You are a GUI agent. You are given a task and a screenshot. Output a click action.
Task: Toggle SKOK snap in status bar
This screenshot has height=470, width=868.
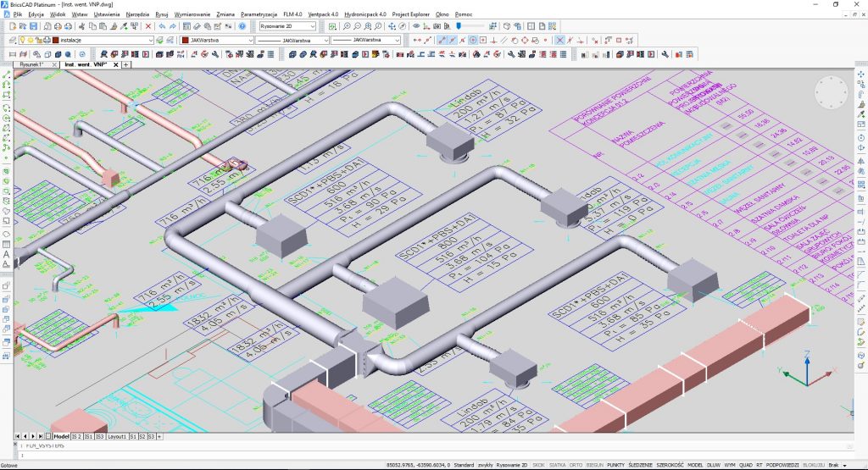pyautogui.click(x=538, y=465)
